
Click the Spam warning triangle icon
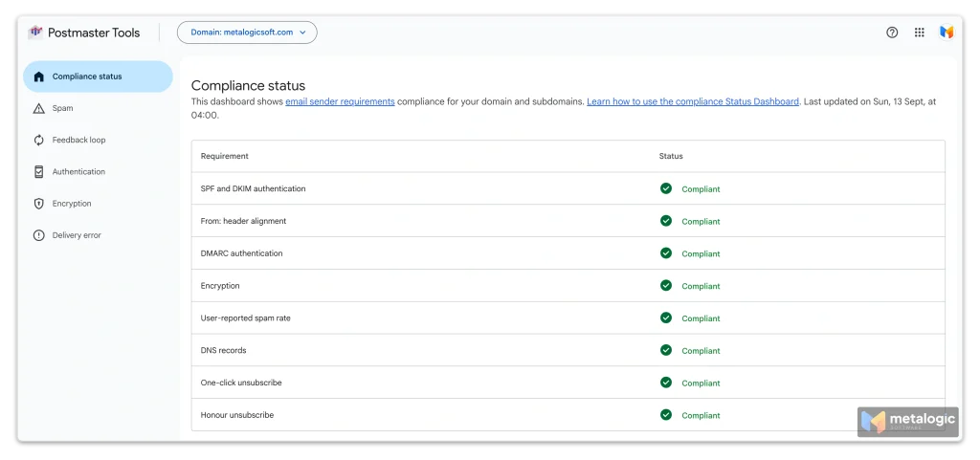[38, 109]
